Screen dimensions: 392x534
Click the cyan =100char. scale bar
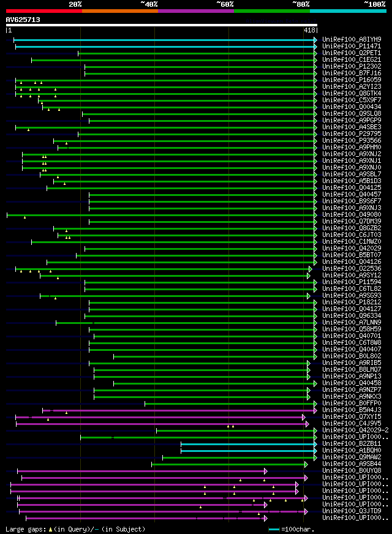(x=274, y=530)
